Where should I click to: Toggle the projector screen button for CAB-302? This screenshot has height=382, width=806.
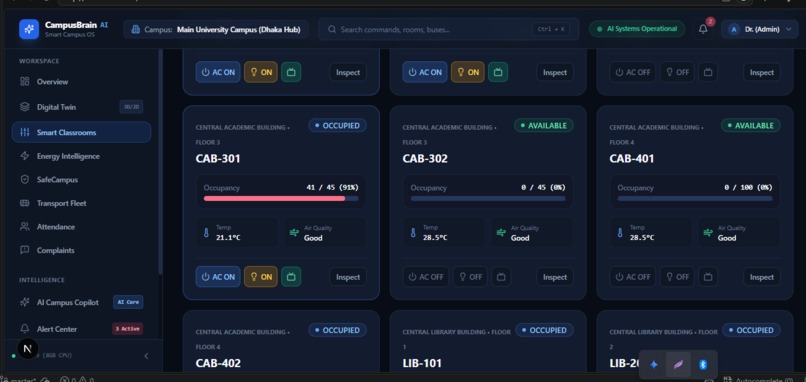click(x=501, y=277)
